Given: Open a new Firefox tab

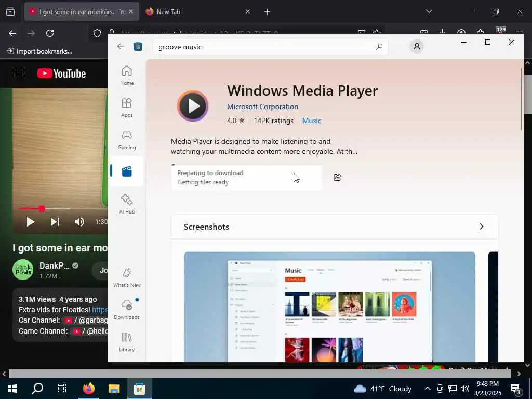Looking at the screenshot, I should point(268,12).
